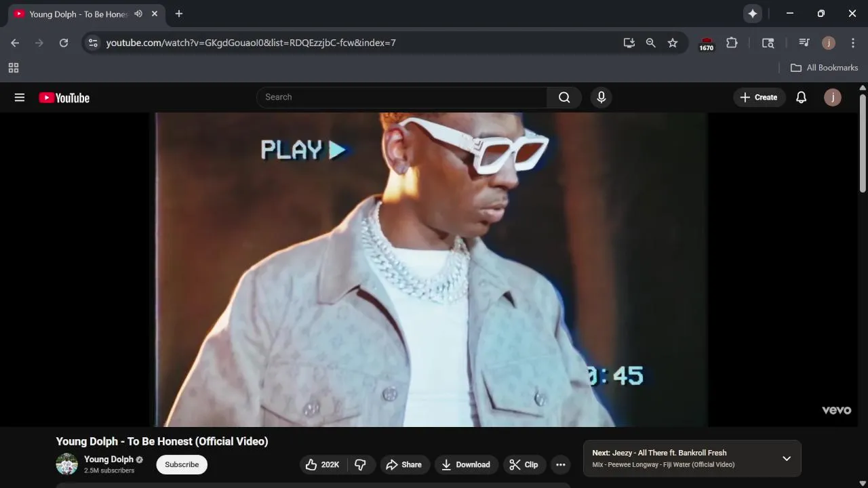Click the Gemini sparkle icon in title bar
Image resolution: width=868 pixels, height=488 pixels.
coord(753,14)
